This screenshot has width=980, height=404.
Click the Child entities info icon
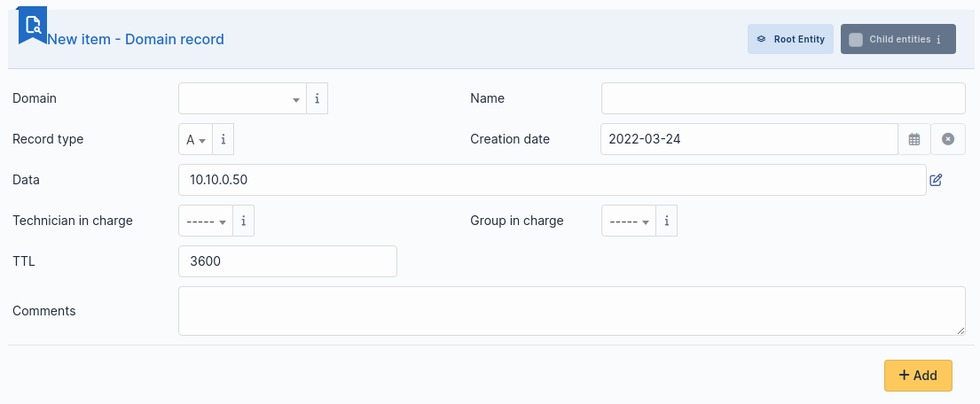(938, 39)
